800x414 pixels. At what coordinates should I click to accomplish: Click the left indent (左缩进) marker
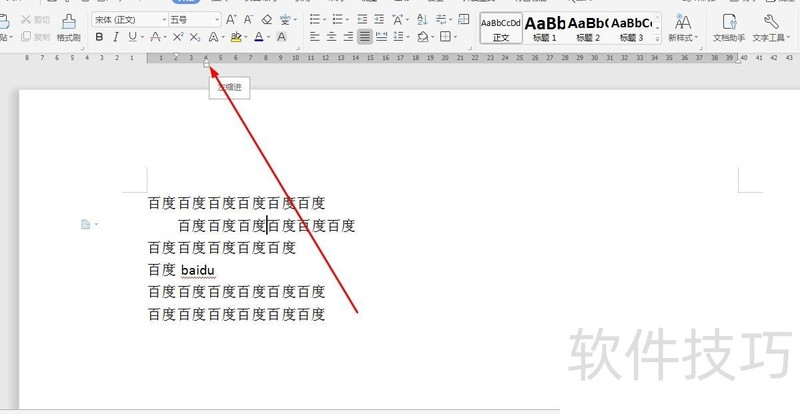point(206,64)
